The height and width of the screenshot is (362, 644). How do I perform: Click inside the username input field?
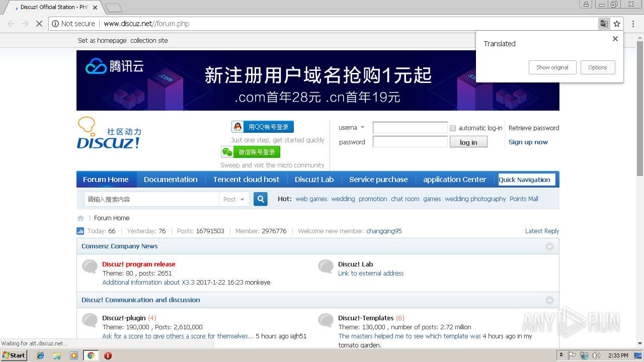tap(410, 128)
